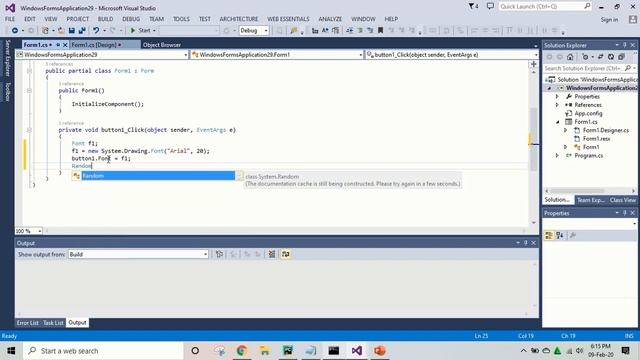This screenshot has height=360, width=640.
Task: Collapse the button1_Click method outlining region
Action: [x=29, y=130]
